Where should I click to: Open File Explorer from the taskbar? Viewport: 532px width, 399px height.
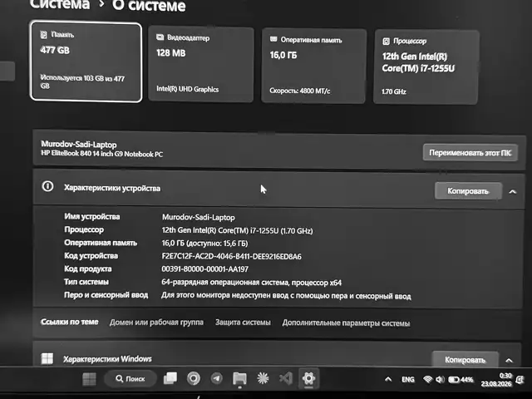coord(239,378)
